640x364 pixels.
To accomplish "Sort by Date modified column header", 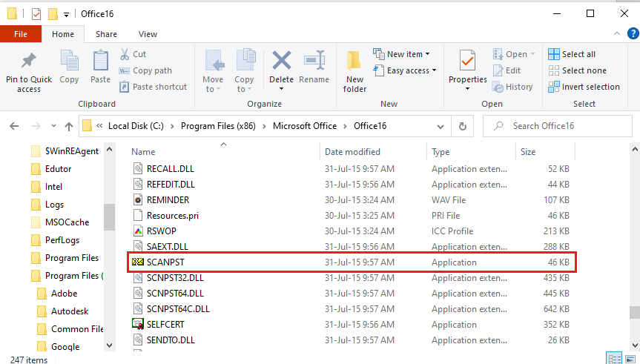I will pos(352,152).
